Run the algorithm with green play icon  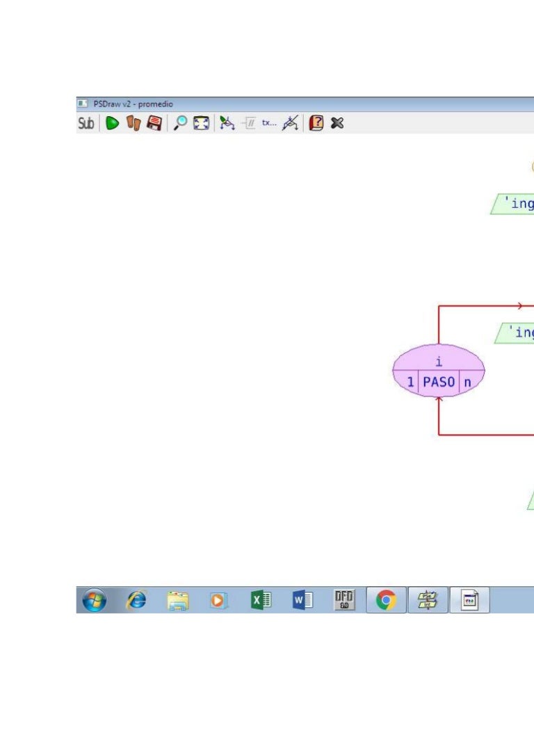112,123
